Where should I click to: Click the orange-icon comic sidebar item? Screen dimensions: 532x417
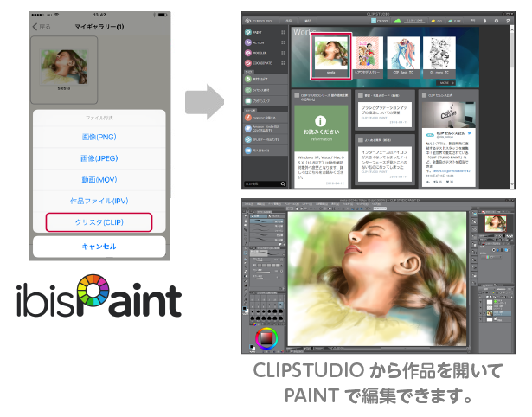pos(266,118)
